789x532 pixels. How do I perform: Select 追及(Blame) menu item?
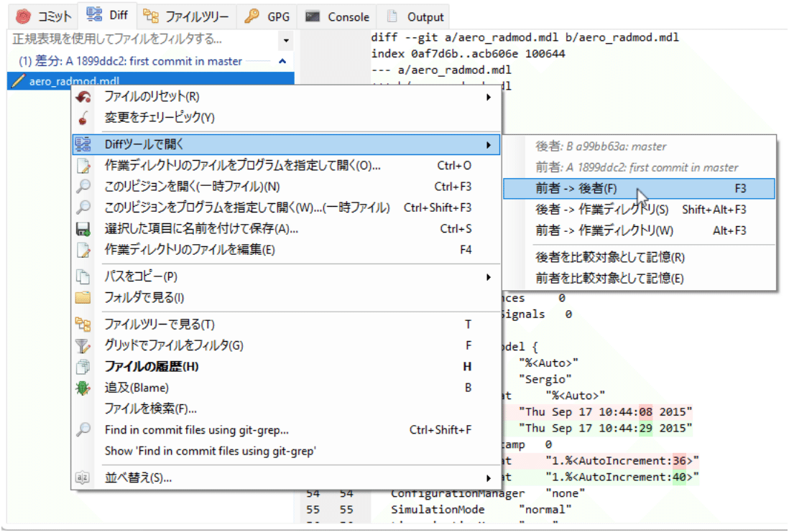pyautogui.click(x=286, y=388)
